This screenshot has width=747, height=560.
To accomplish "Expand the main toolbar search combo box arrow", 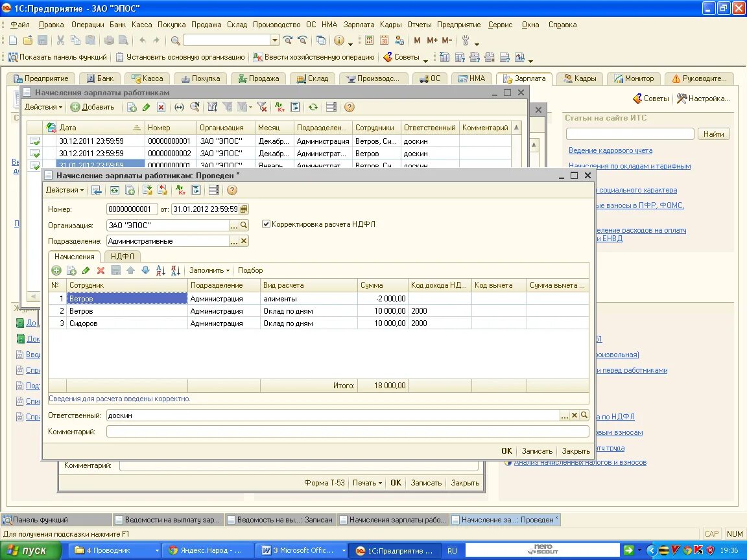I will (275, 40).
